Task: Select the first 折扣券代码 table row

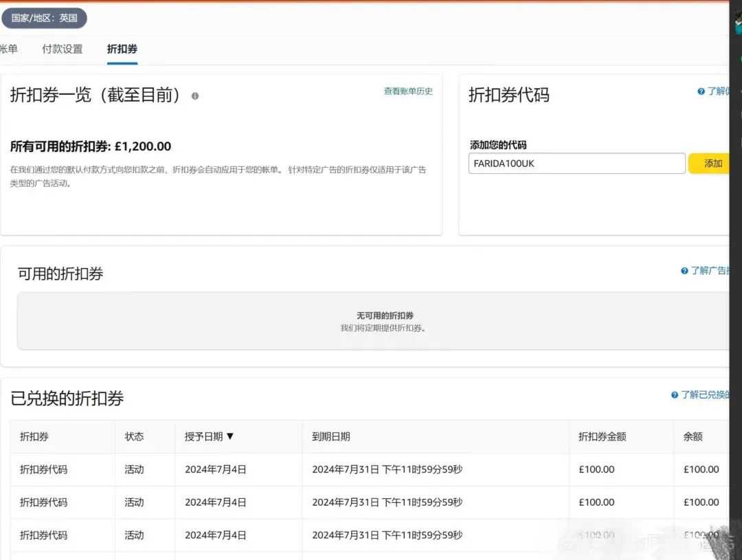Action: pos(44,469)
